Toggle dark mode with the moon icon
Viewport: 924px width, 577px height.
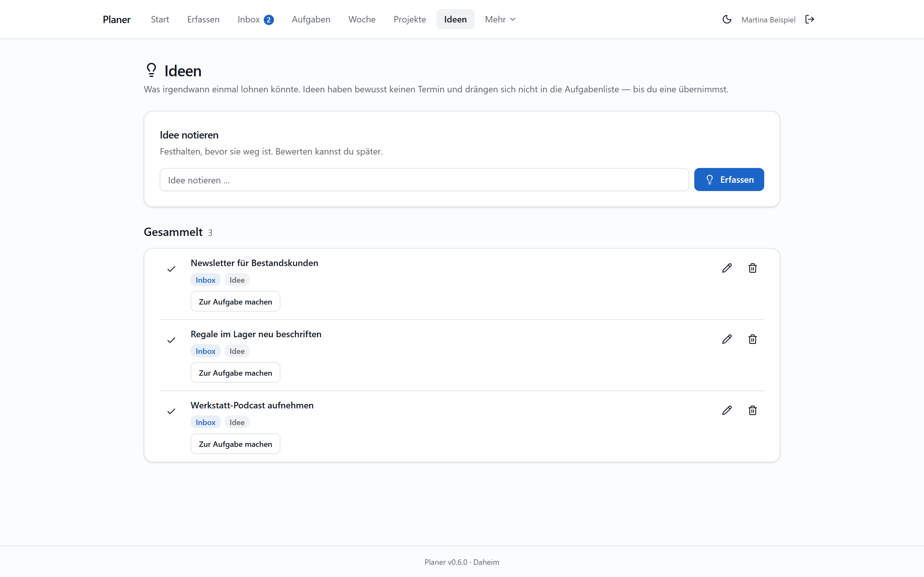(x=727, y=20)
